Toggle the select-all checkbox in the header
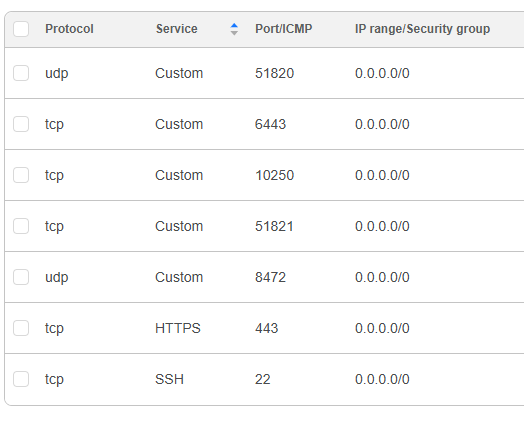Screen dimensions: 524x430 pos(21,29)
